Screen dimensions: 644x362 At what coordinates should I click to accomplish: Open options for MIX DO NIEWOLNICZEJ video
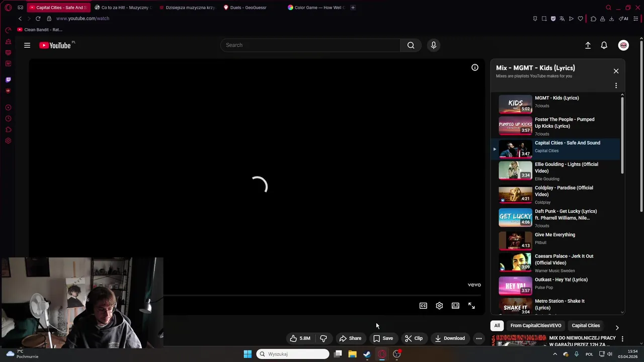click(622, 339)
